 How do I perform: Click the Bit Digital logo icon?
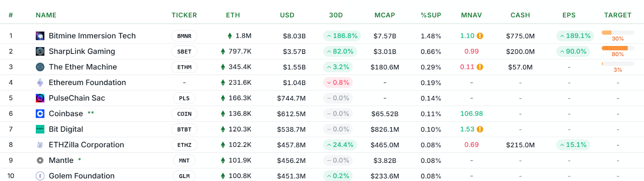[40, 129]
